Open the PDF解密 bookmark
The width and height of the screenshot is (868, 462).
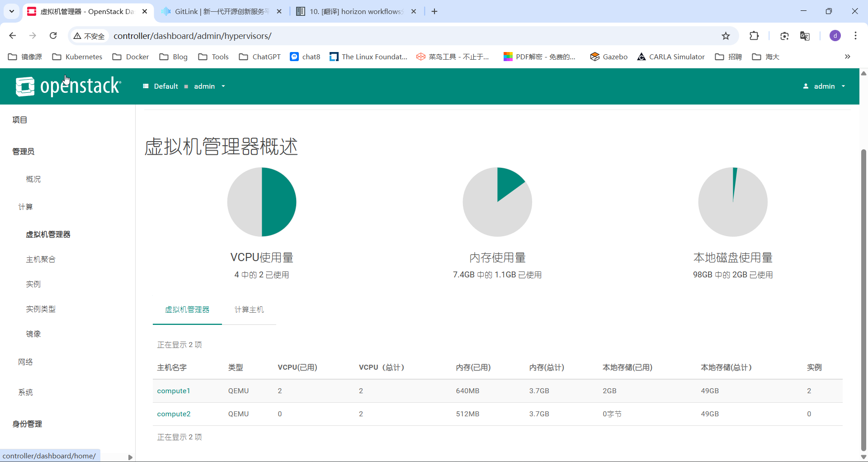539,57
